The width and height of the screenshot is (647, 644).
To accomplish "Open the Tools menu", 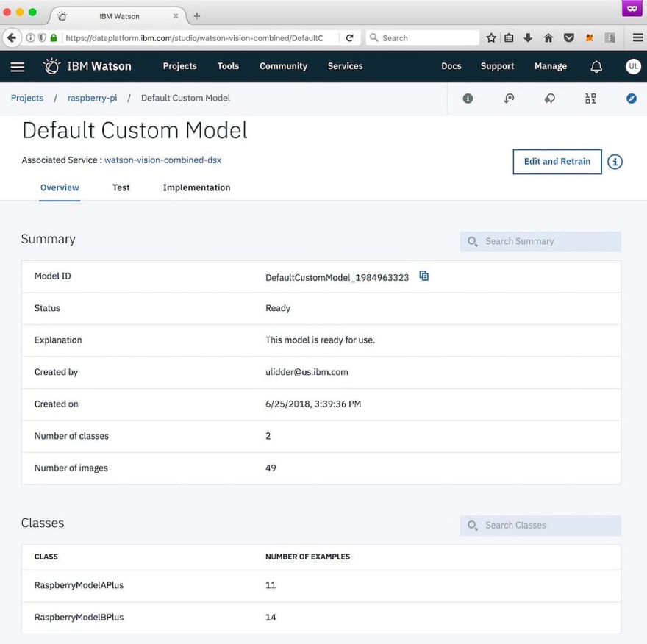I will 228,66.
